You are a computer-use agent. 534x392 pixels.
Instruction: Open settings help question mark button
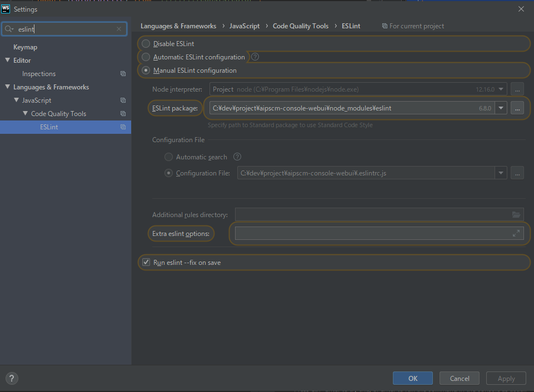tap(12, 378)
